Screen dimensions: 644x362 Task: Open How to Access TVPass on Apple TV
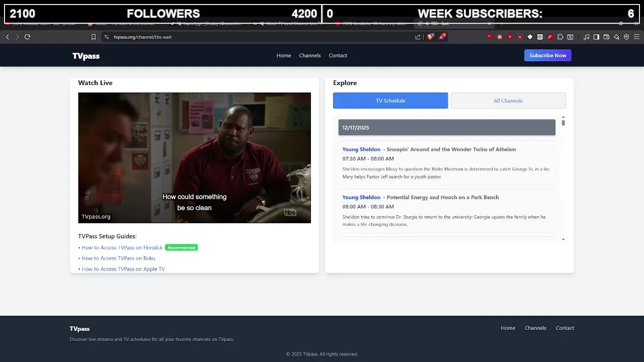[x=123, y=269]
